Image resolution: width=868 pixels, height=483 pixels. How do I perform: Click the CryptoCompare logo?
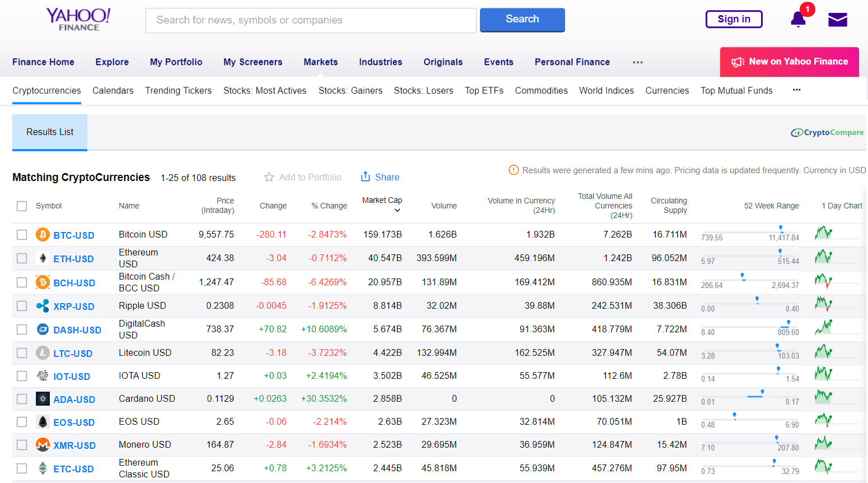pyautogui.click(x=827, y=133)
